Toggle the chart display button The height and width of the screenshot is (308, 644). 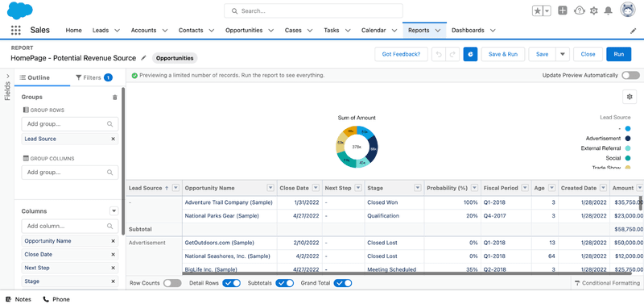470,54
